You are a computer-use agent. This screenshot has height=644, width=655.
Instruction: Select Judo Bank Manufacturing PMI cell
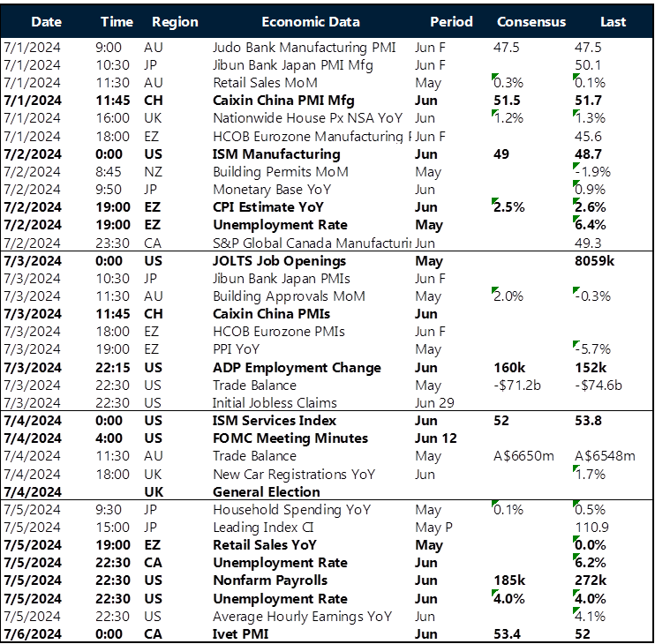pos(304,48)
